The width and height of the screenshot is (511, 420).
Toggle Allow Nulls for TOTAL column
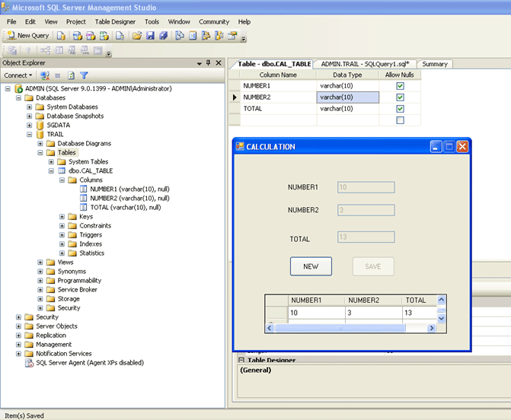coord(400,109)
